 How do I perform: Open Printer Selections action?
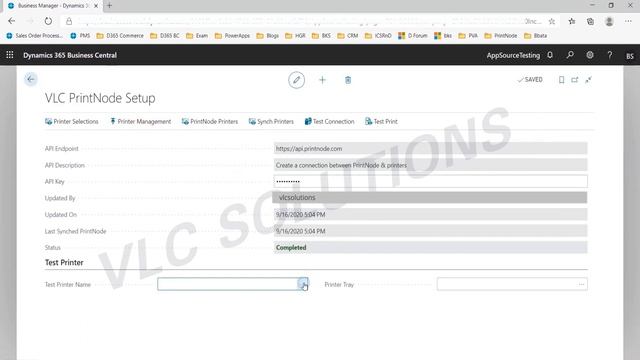point(71,121)
